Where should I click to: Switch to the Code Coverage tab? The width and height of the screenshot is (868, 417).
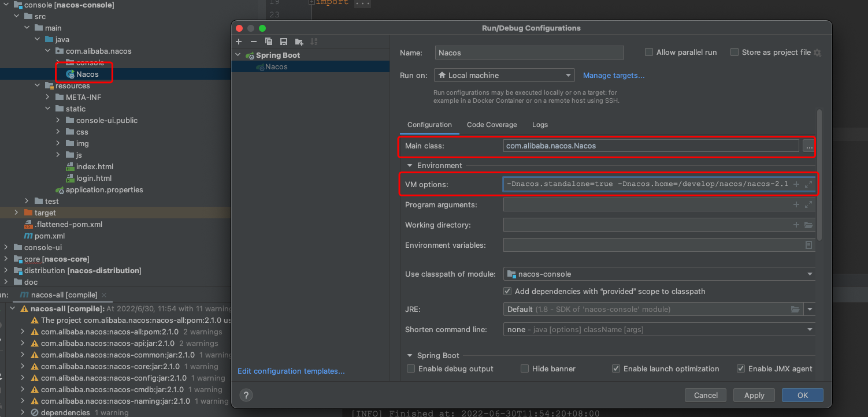(492, 125)
